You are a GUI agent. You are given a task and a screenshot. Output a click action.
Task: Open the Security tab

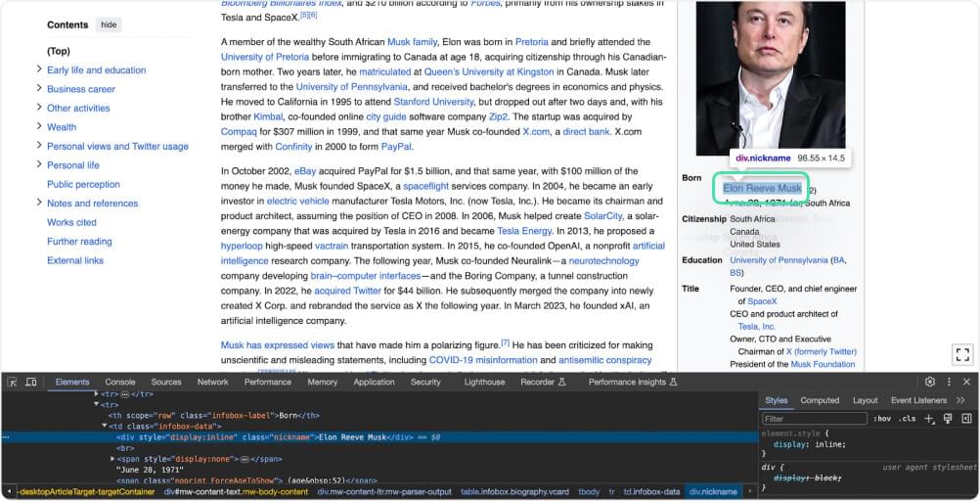425,382
